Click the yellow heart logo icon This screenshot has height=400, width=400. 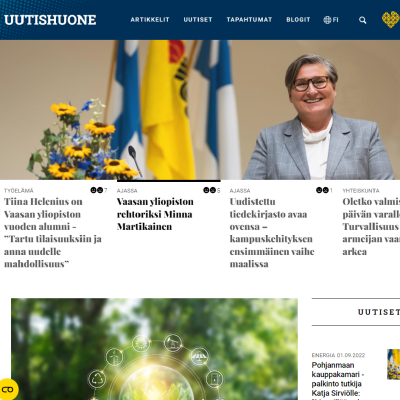(x=391, y=19)
